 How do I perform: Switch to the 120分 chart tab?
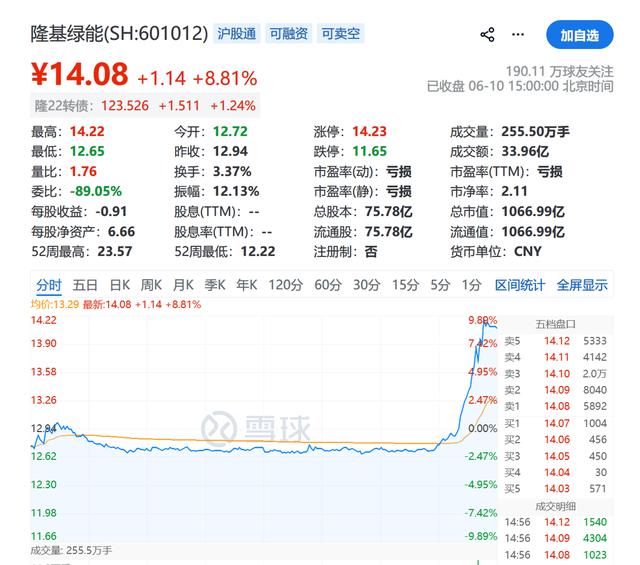pos(285,285)
